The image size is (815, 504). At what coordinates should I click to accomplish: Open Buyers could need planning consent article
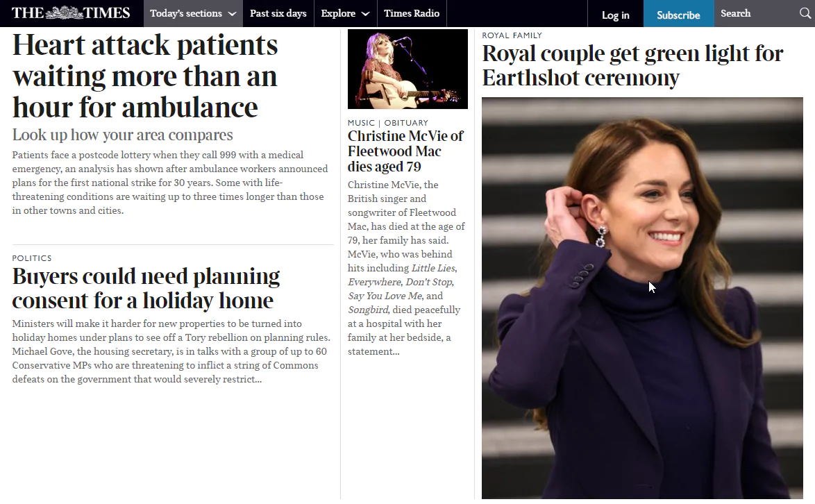click(146, 288)
